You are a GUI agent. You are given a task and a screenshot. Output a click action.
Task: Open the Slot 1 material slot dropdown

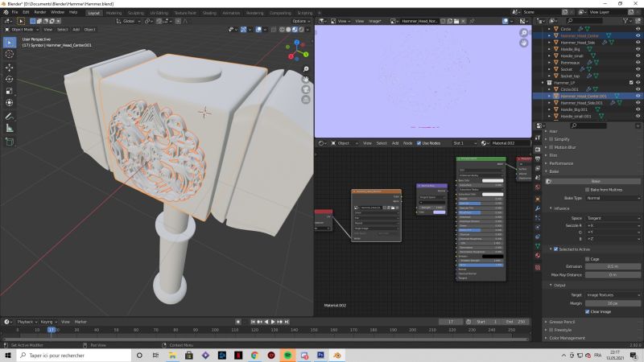(464, 143)
